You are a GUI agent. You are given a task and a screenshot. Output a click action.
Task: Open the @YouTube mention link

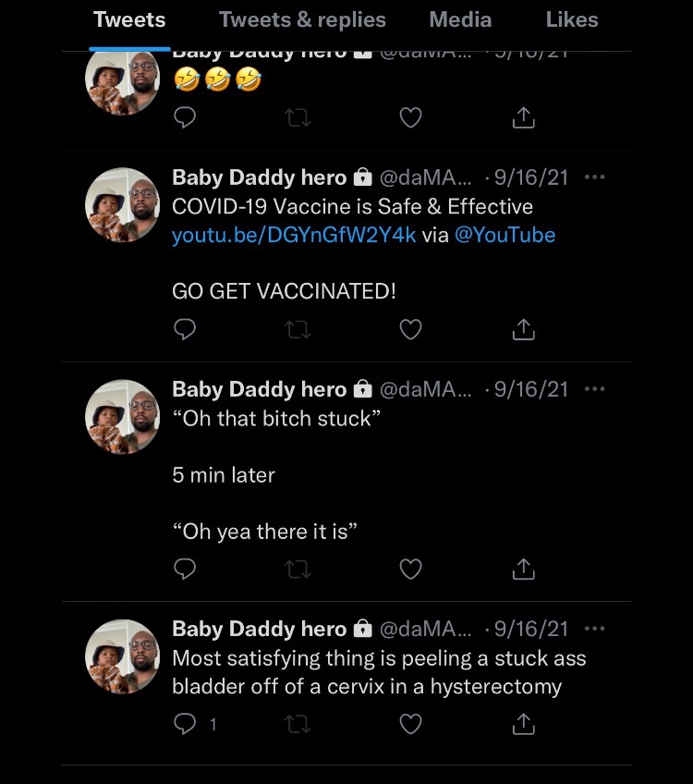point(505,235)
